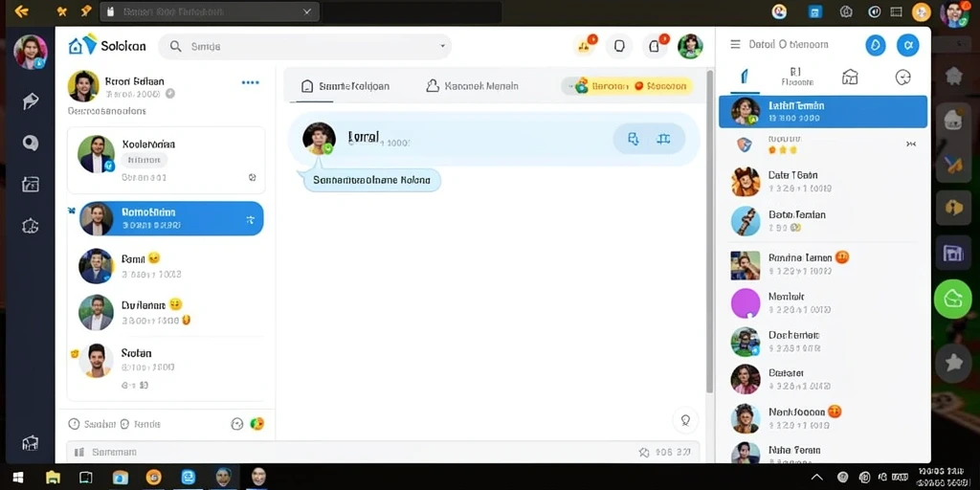Image resolution: width=980 pixels, height=490 pixels.
Task: Open the gear settings icon in dark sidebar
Action: click(30, 226)
